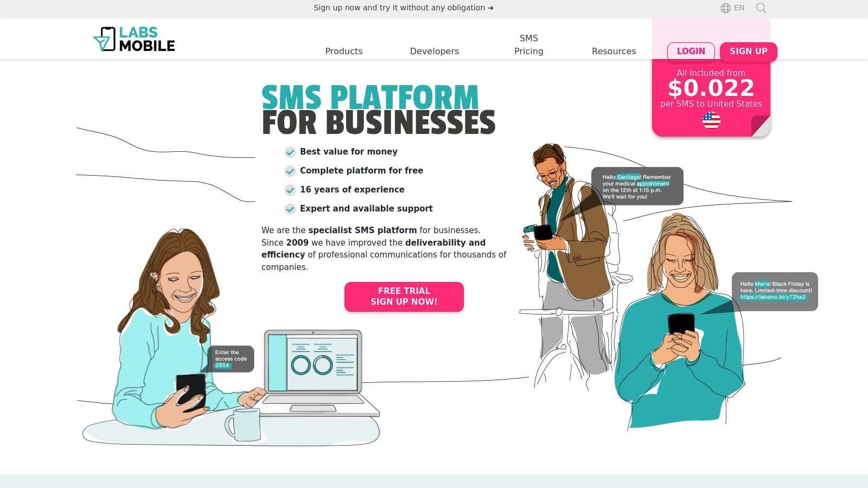
Task: Click the FREE TRIAL SIGN UP NOW button
Action: [404, 297]
